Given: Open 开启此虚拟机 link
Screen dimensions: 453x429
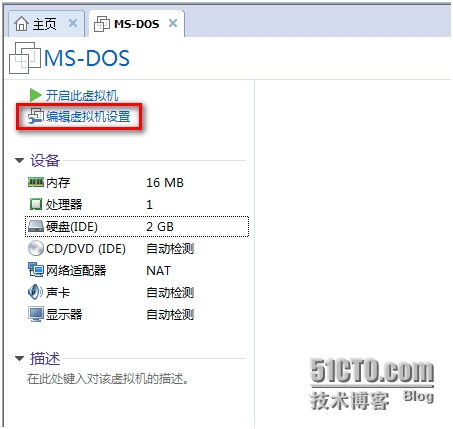Looking at the screenshot, I should pyautogui.click(x=82, y=95).
